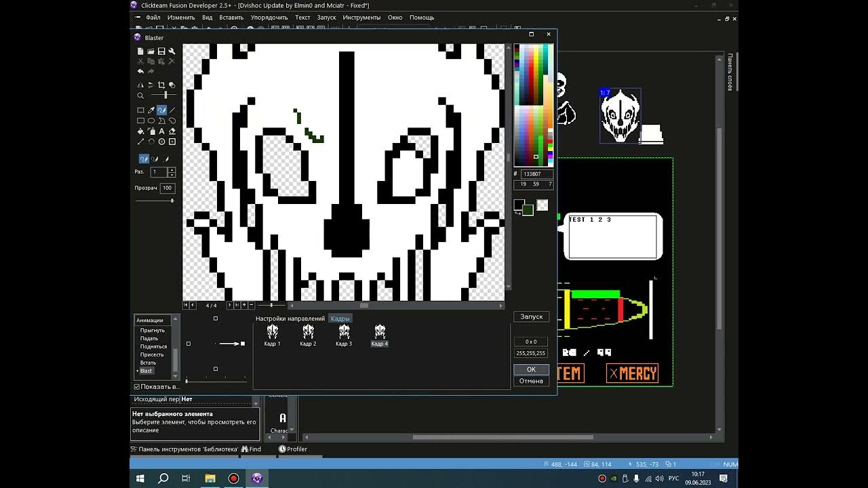Click the Прозрач opacity value field
The width and height of the screenshot is (868, 488).
pos(167,188)
